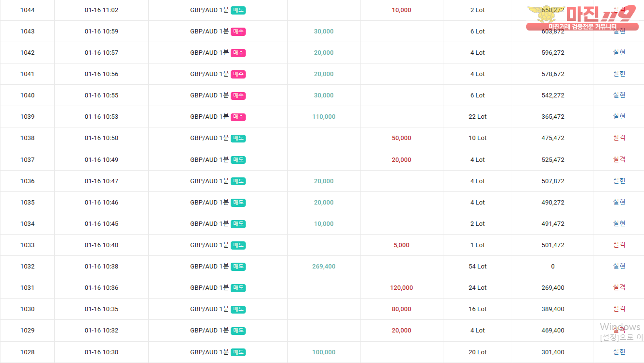The width and height of the screenshot is (644, 363).
Task: Click the 매도 badge in row 1044
Action: coord(238,10)
